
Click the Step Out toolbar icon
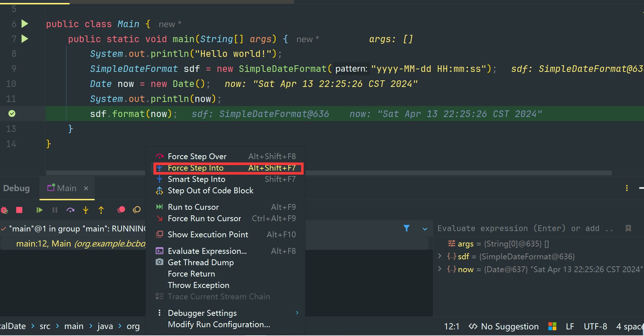click(x=101, y=210)
